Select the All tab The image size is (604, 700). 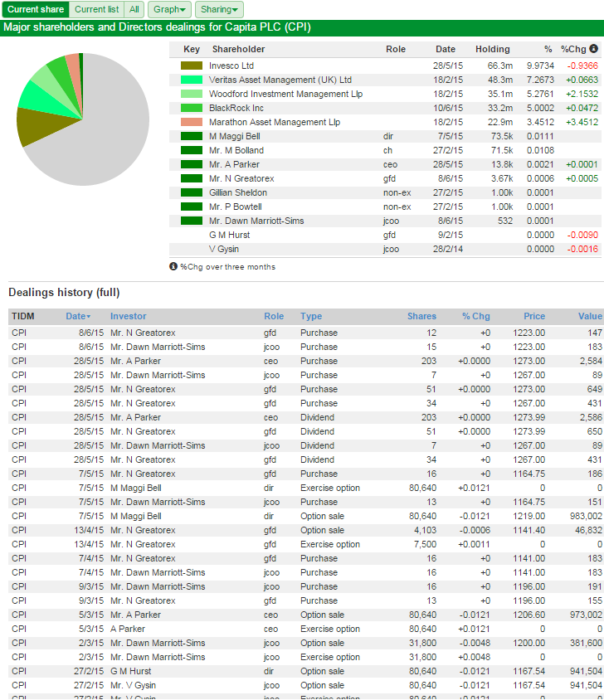(x=134, y=9)
